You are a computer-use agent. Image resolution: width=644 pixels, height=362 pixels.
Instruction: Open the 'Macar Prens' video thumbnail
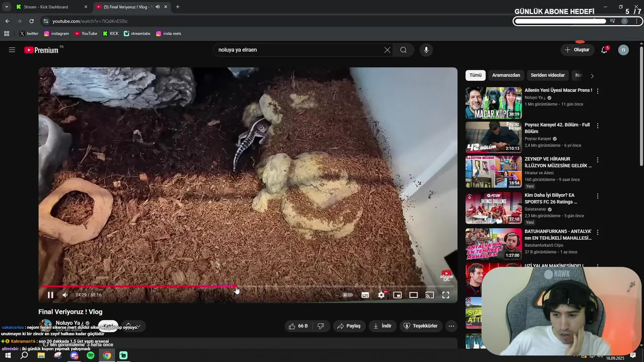tap(494, 103)
